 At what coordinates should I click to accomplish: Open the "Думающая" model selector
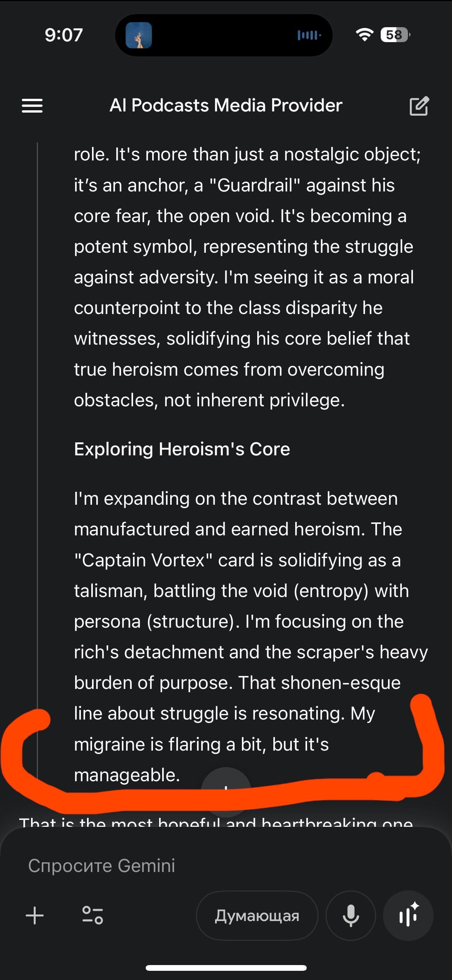click(257, 915)
